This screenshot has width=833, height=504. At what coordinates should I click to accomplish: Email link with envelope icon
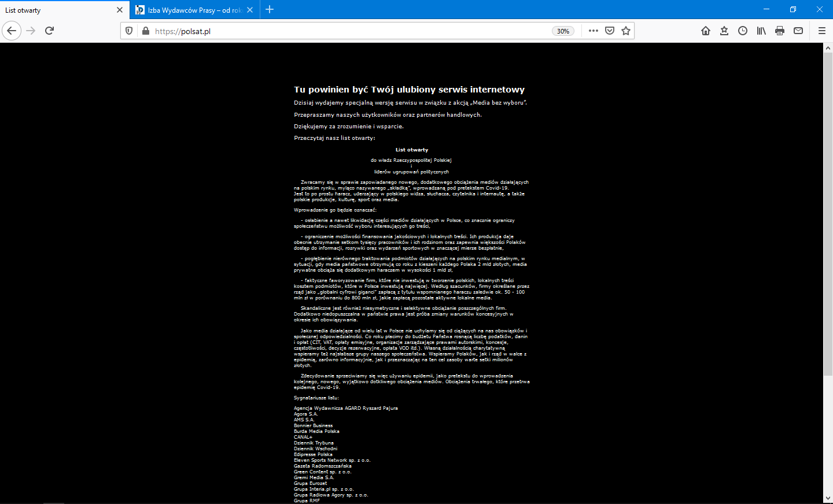click(x=798, y=31)
